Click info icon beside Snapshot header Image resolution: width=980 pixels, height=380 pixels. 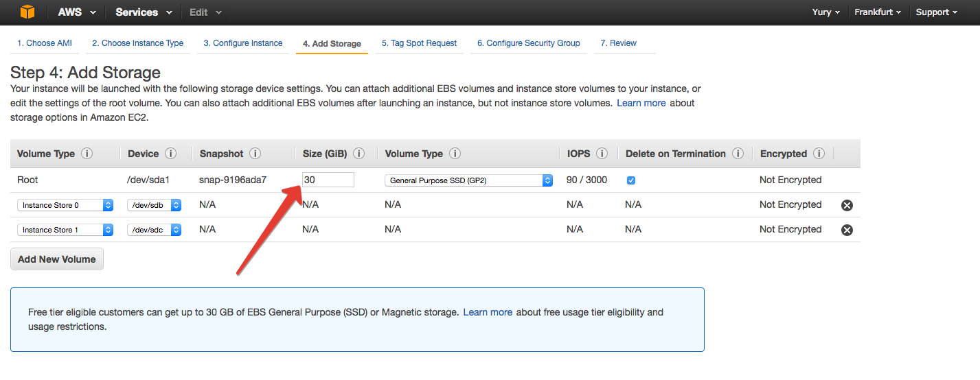pyautogui.click(x=255, y=154)
